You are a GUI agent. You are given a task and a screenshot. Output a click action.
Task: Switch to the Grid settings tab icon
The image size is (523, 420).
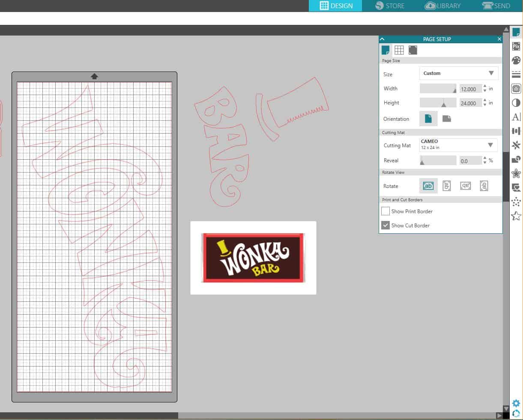(399, 50)
